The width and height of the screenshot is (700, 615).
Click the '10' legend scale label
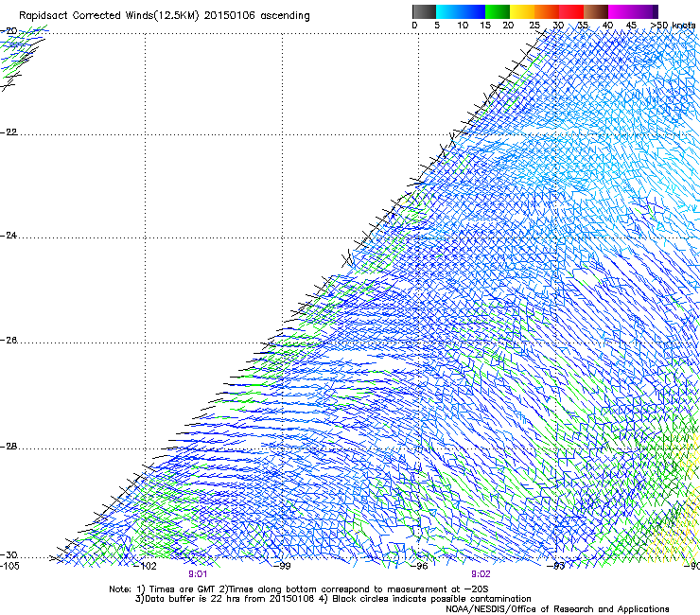[463, 26]
